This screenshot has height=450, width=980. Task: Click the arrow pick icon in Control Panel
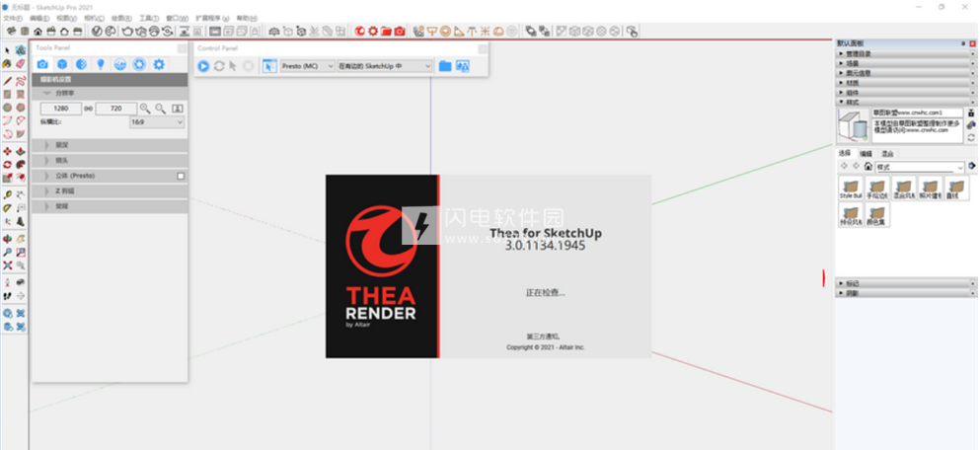pos(233,65)
